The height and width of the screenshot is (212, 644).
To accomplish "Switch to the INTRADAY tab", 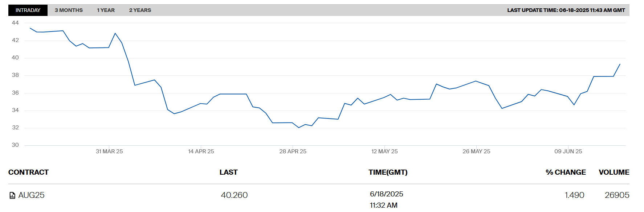I will (x=28, y=10).
